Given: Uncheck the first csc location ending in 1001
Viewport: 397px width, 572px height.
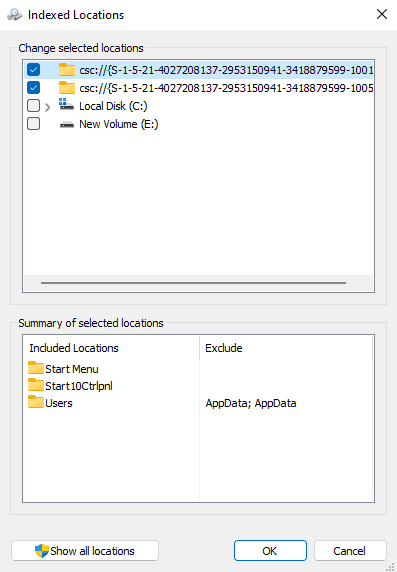Looking at the screenshot, I should [34, 69].
